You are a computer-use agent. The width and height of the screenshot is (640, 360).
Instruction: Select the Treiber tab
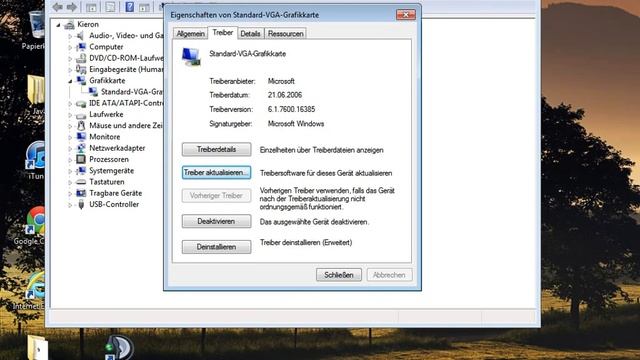click(x=223, y=33)
